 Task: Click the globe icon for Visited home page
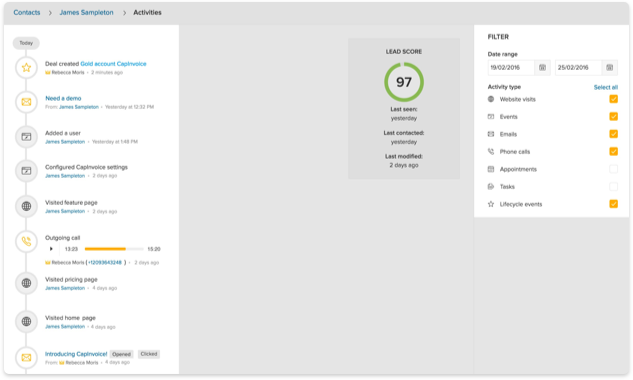point(26,321)
